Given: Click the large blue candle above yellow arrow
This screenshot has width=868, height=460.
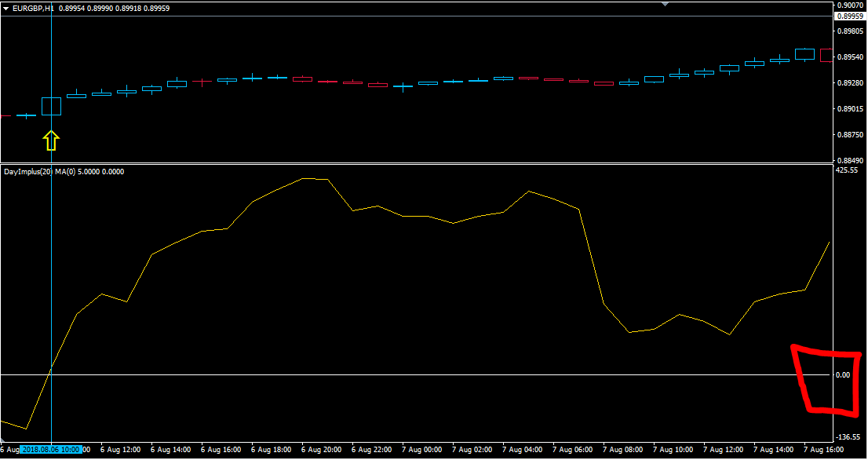Looking at the screenshot, I should [51, 106].
